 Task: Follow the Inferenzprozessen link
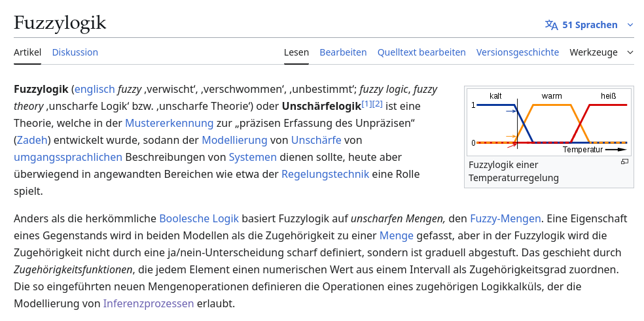click(149, 304)
